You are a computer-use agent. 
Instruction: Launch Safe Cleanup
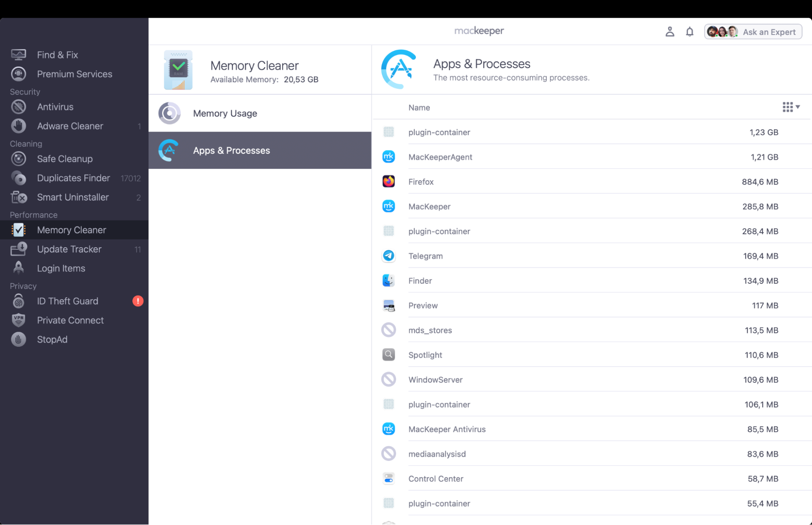[x=65, y=159]
